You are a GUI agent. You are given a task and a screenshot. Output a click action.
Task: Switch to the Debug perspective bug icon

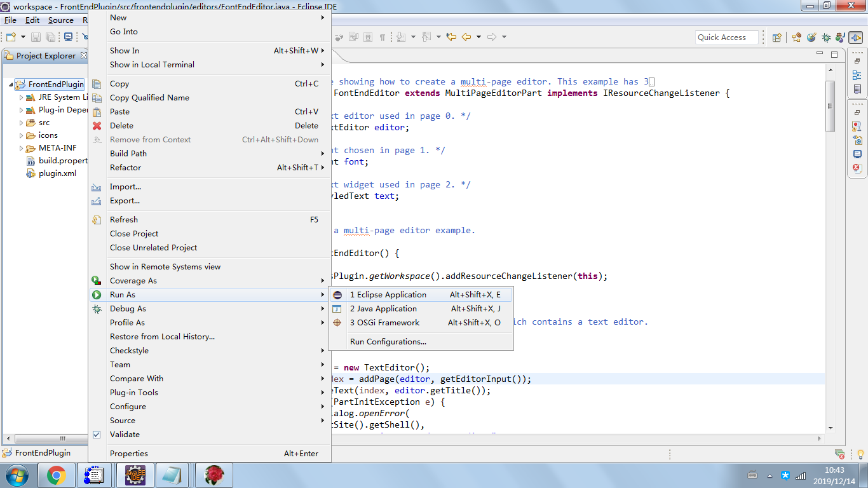tap(826, 37)
